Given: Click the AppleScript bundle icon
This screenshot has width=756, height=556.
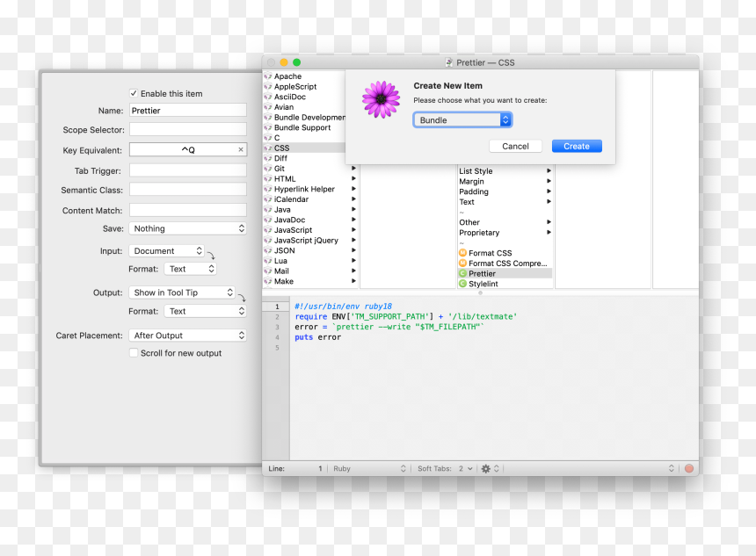Looking at the screenshot, I should pos(268,87).
